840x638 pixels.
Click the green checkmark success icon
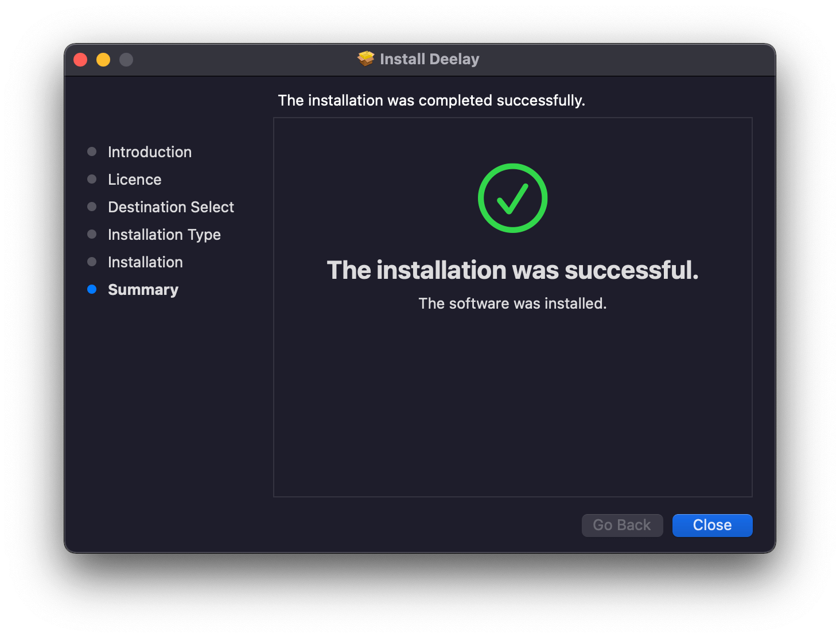click(512, 198)
